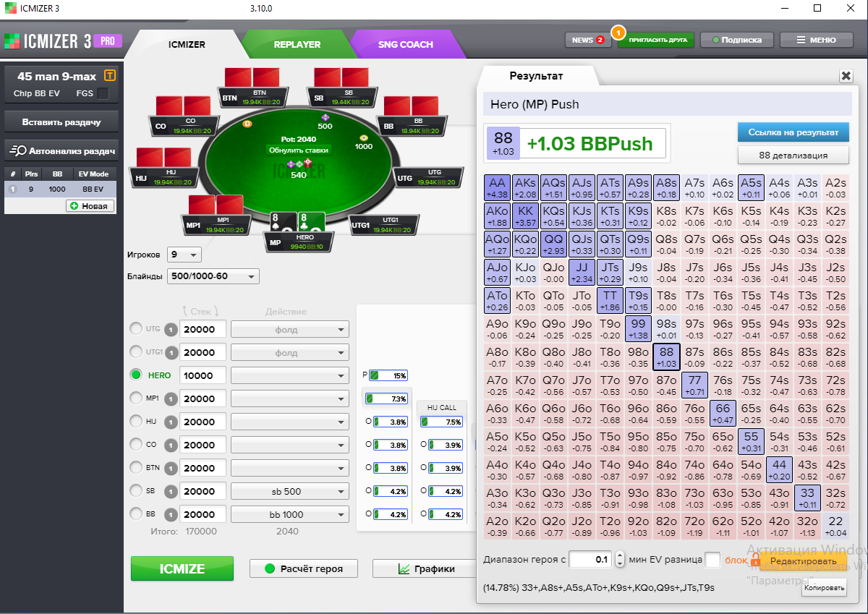Select the Результат tab

click(x=536, y=75)
